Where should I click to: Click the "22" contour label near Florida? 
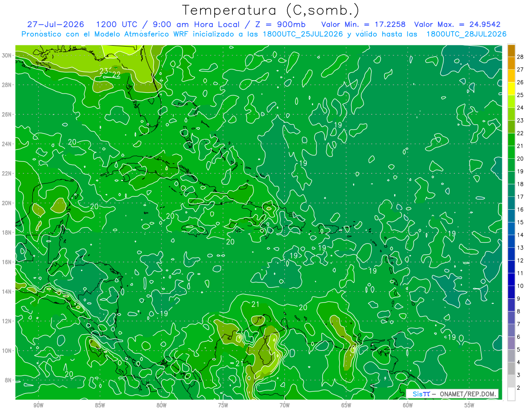point(117,74)
